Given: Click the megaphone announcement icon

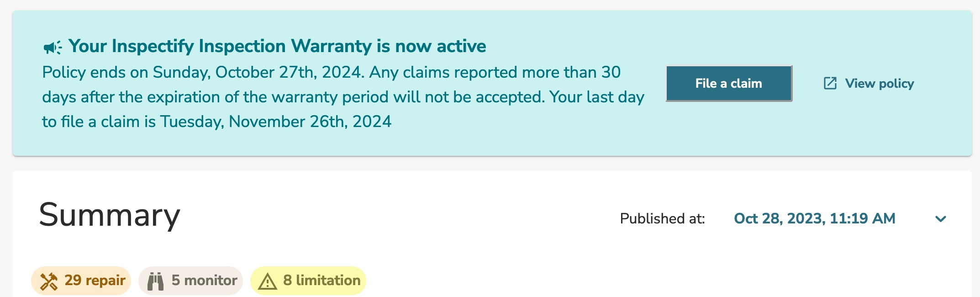Looking at the screenshot, I should click(53, 47).
